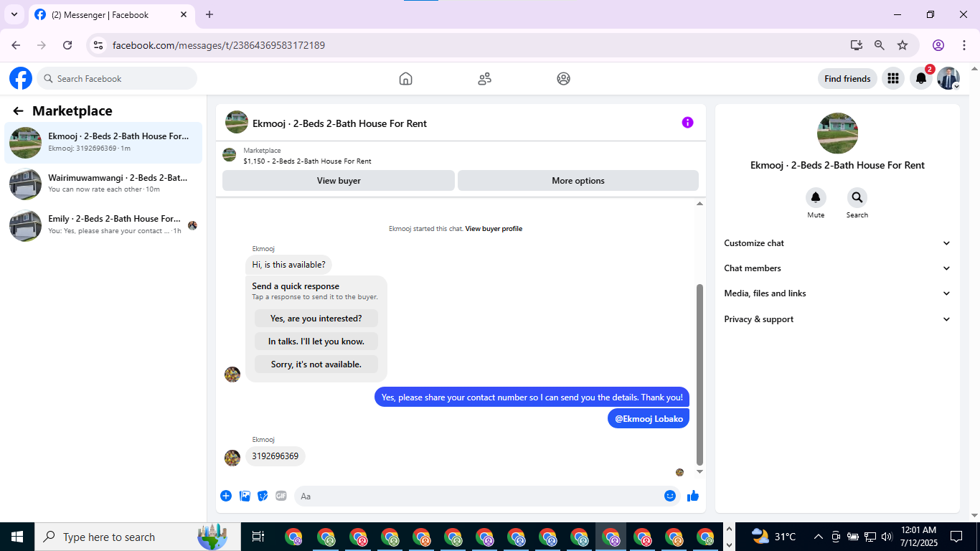This screenshot has height=551, width=980.
Task: Show hidden system tray icons
Action: 818,537
